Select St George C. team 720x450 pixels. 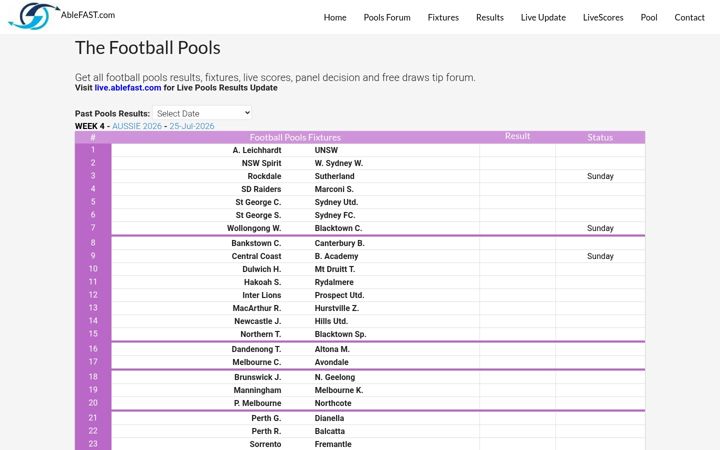pos(258,202)
